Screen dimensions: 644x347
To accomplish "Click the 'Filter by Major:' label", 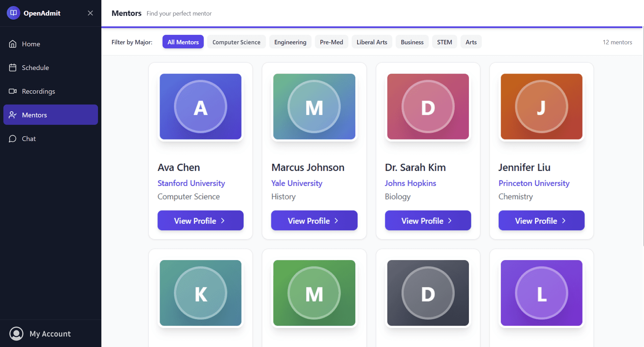I will 132,42.
